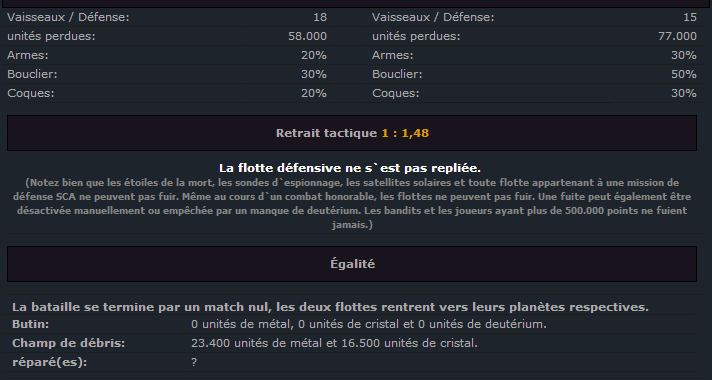The image size is (712, 380).
Task: Click the Butin resources line with 0 units
Action: [x=369, y=324]
